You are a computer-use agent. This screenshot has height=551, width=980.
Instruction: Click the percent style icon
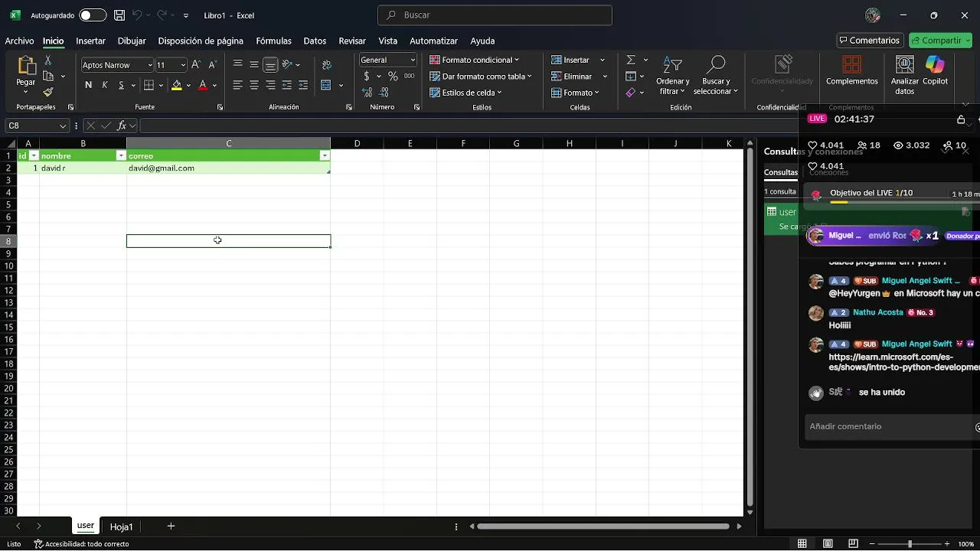393,77
